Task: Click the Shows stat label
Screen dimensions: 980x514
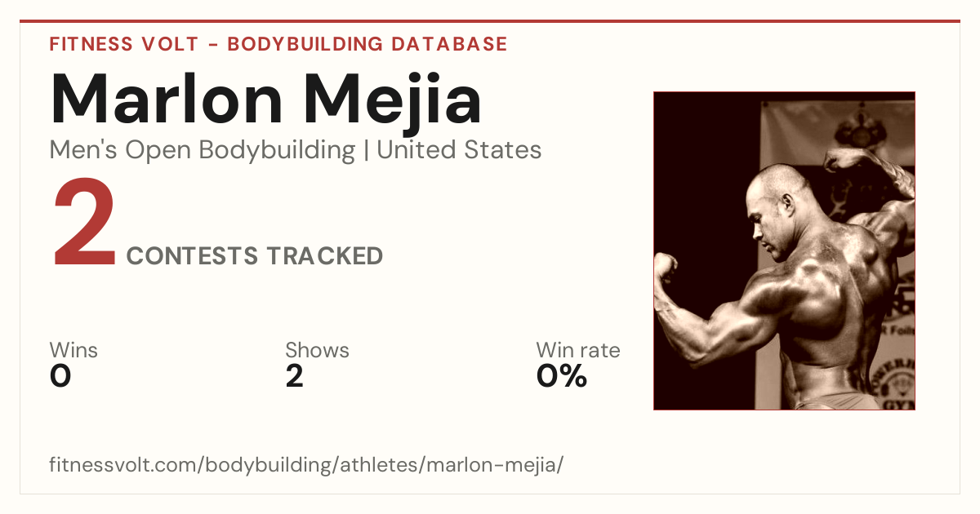Action: tap(317, 351)
